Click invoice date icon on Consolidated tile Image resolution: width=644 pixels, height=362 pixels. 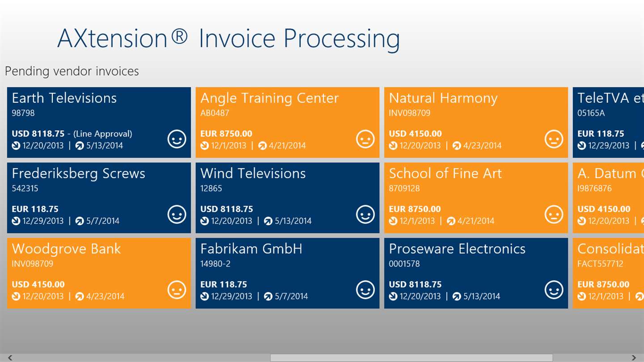[x=582, y=296]
